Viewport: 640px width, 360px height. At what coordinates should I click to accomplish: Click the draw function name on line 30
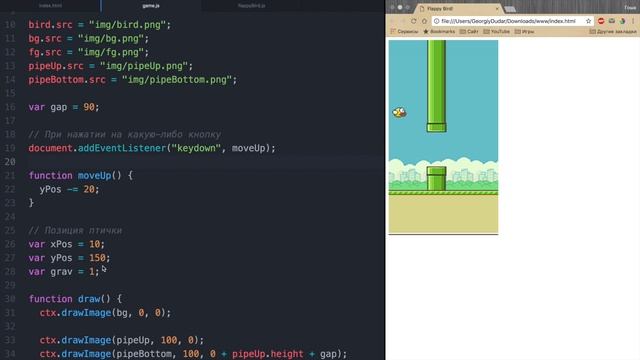click(x=89, y=299)
